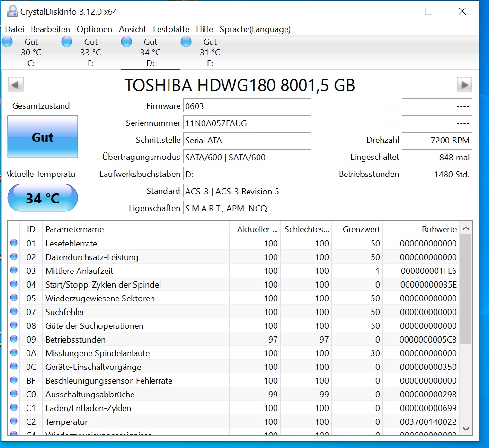
Task: Click the Eigenschaften field S.M.A.R.T., APM, NCQ
Action: click(328, 208)
